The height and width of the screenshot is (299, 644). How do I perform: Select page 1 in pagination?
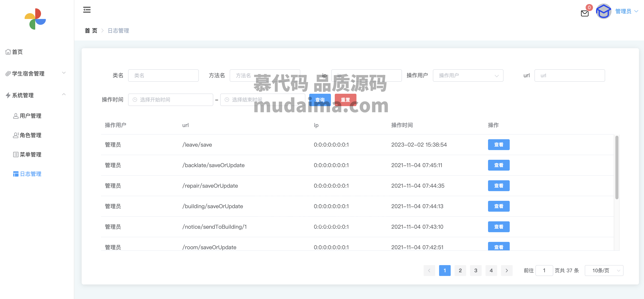click(445, 271)
